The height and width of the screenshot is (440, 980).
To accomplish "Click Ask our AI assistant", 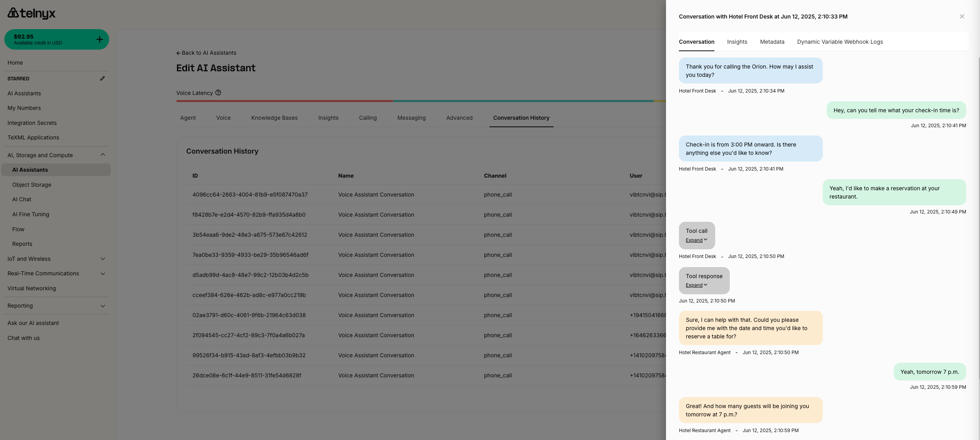I will [x=33, y=323].
